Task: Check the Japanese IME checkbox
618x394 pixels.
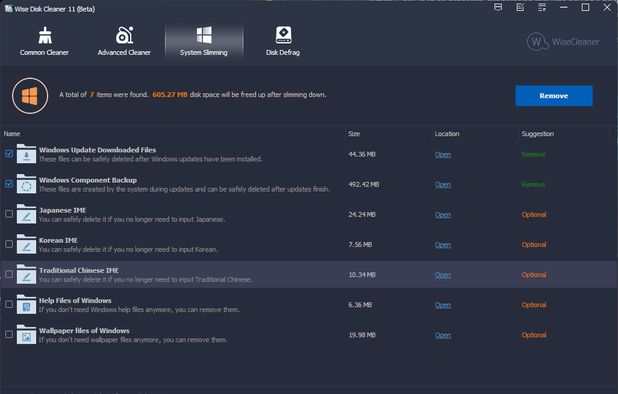Action: click(9, 214)
